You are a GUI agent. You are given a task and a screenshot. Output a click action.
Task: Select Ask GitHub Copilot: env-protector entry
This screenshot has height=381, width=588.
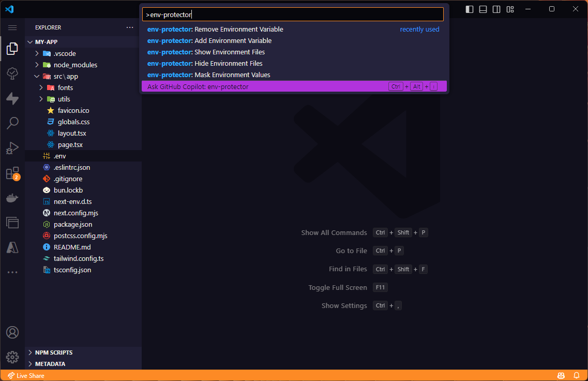coord(294,86)
